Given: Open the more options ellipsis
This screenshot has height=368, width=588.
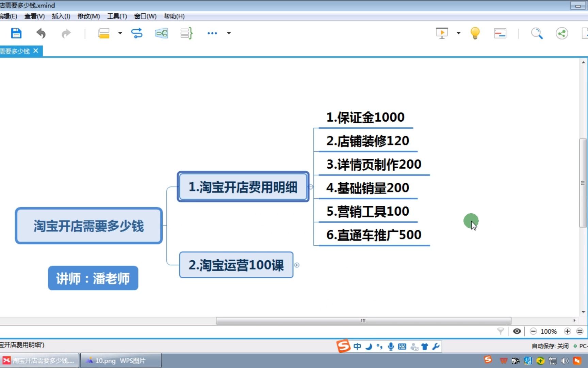Looking at the screenshot, I should [212, 33].
